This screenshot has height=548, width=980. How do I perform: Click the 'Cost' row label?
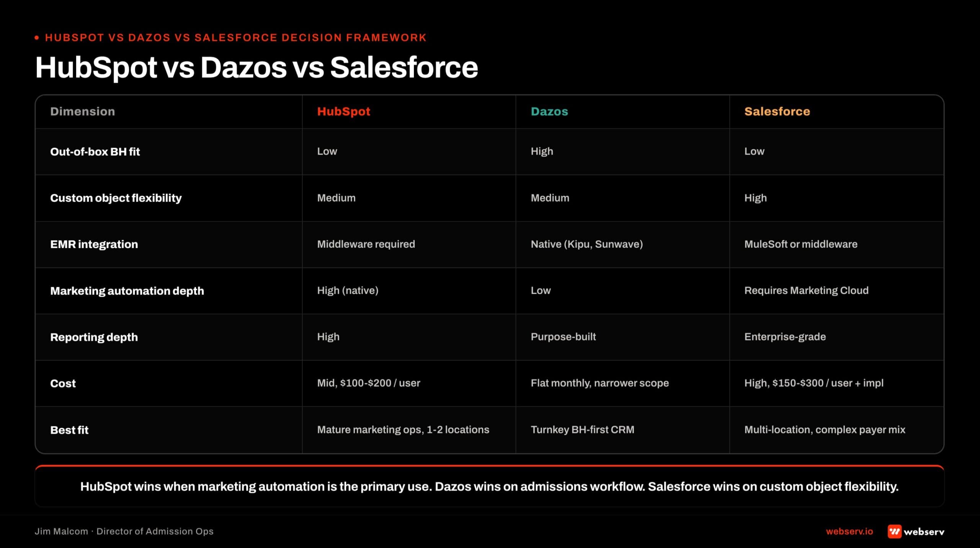[x=63, y=384]
